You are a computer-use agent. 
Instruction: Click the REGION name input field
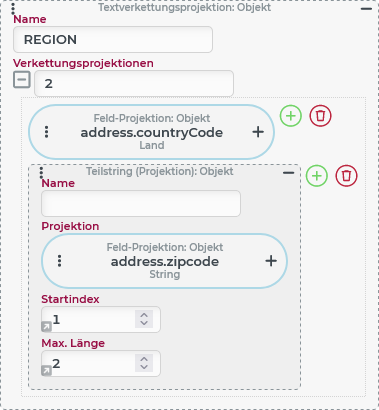pyautogui.click(x=113, y=39)
